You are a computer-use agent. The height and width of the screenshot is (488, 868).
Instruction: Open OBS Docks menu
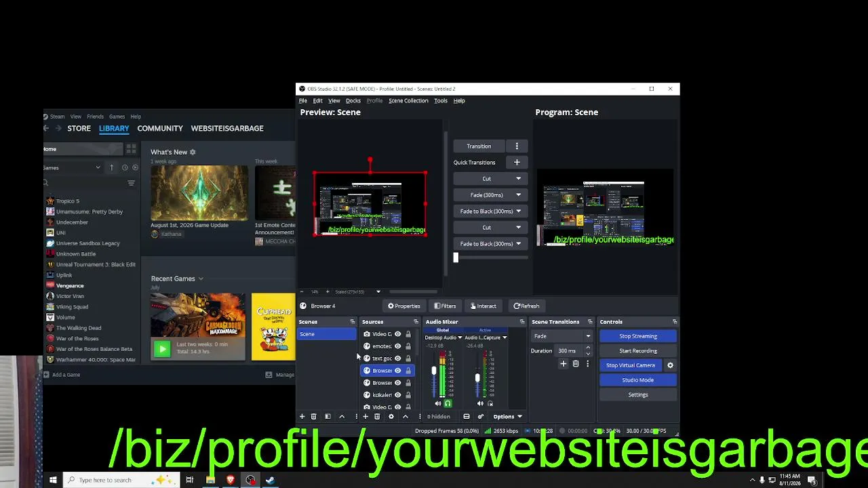click(353, 101)
